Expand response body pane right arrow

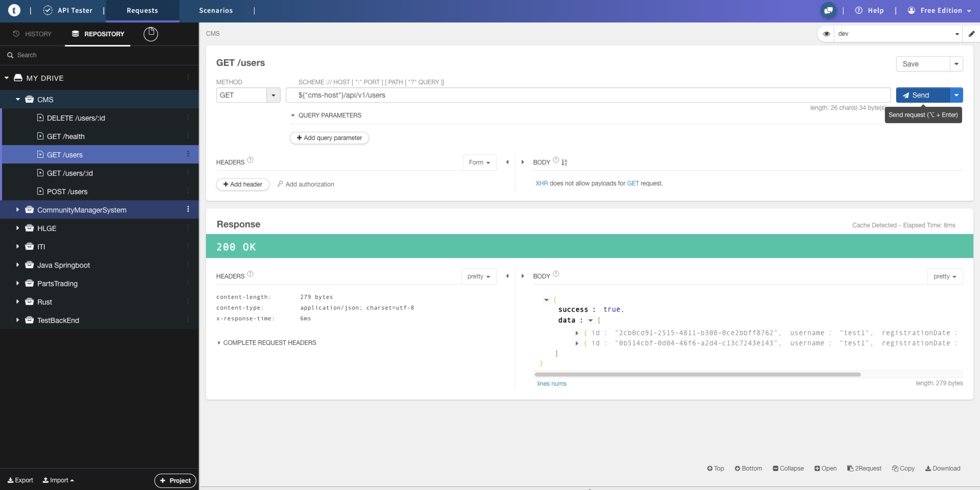click(523, 276)
